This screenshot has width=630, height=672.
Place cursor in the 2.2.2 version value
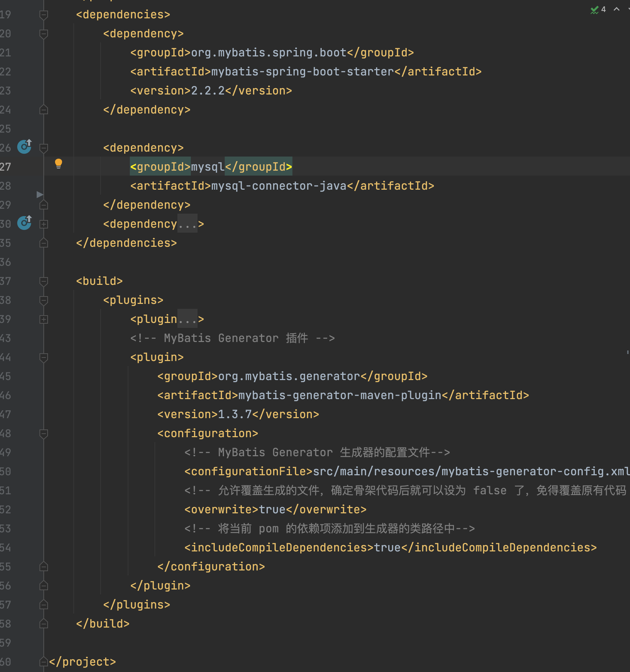(208, 91)
